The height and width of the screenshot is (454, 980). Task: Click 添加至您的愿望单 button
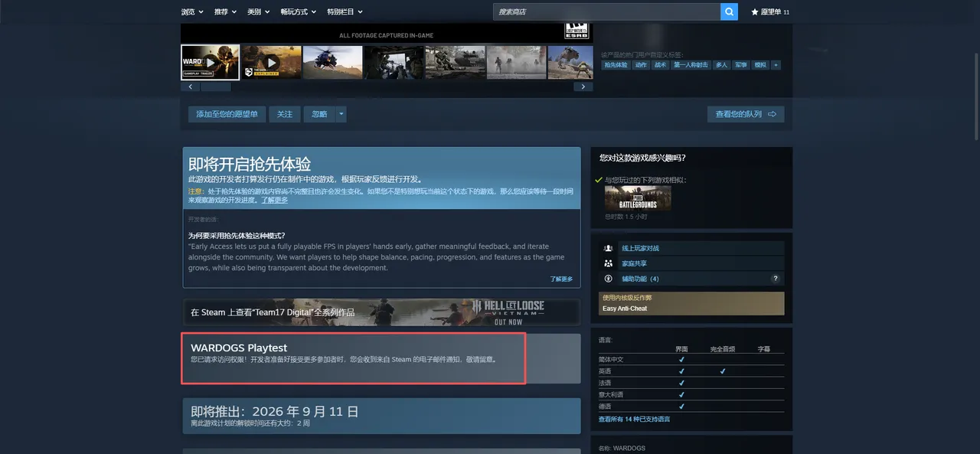pyautogui.click(x=227, y=114)
